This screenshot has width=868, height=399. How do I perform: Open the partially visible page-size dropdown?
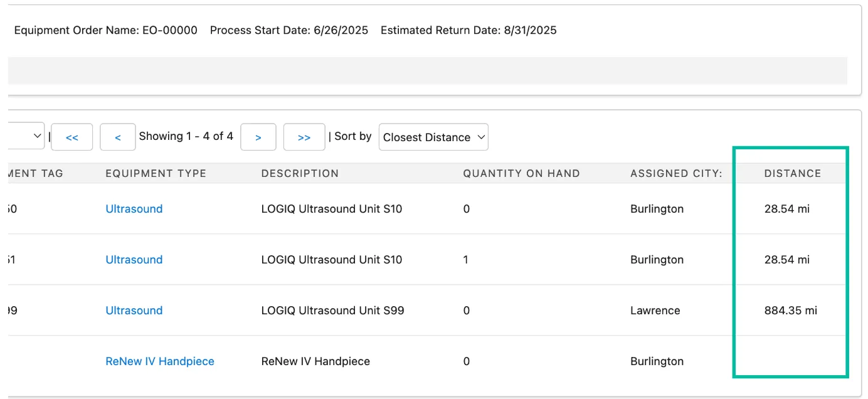coord(25,136)
